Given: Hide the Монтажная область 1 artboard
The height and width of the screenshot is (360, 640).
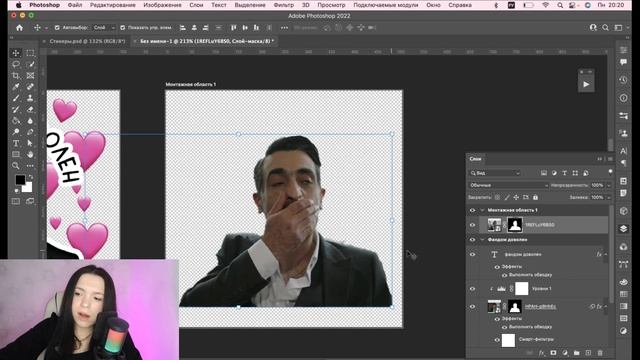Looking at the screenshot, I should pyautogui.click(x=472, y=210).
